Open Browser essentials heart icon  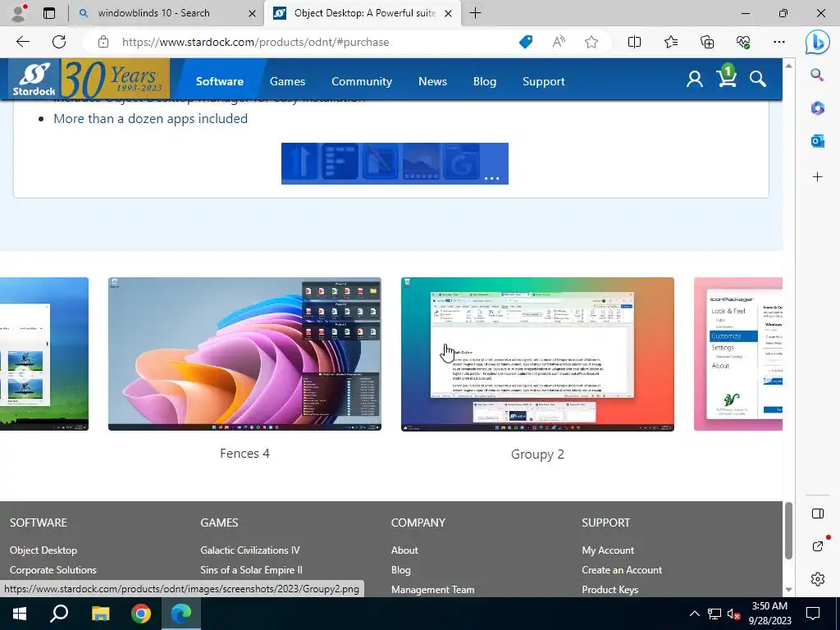pos(743,42)
